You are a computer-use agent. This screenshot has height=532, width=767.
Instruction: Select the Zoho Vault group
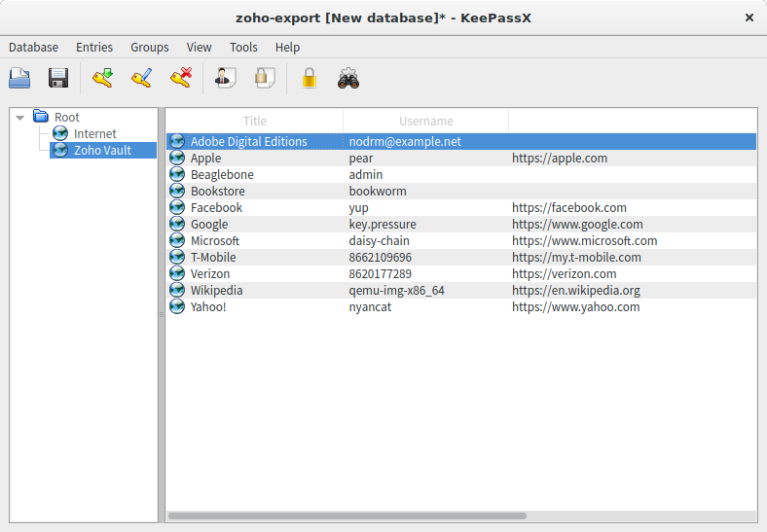click(x=102, y=150)
